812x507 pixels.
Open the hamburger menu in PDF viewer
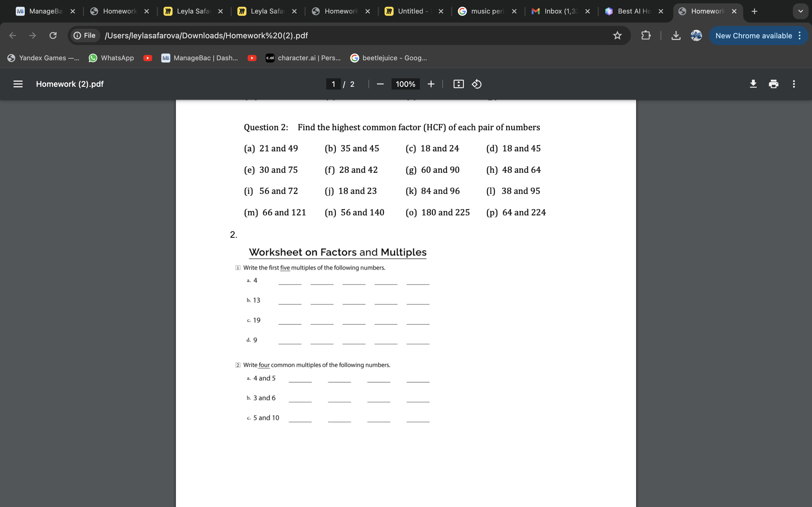(x=17, y=84)
